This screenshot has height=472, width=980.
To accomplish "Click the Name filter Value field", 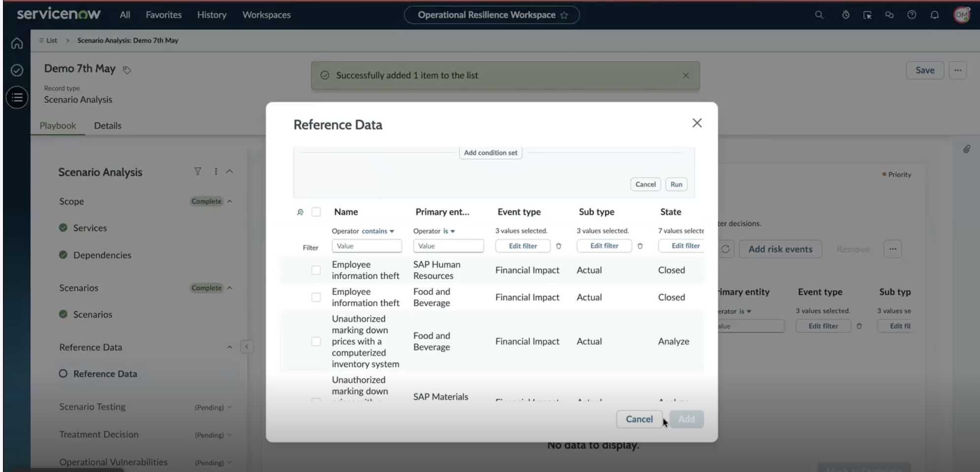I will (x=367, y=246).
